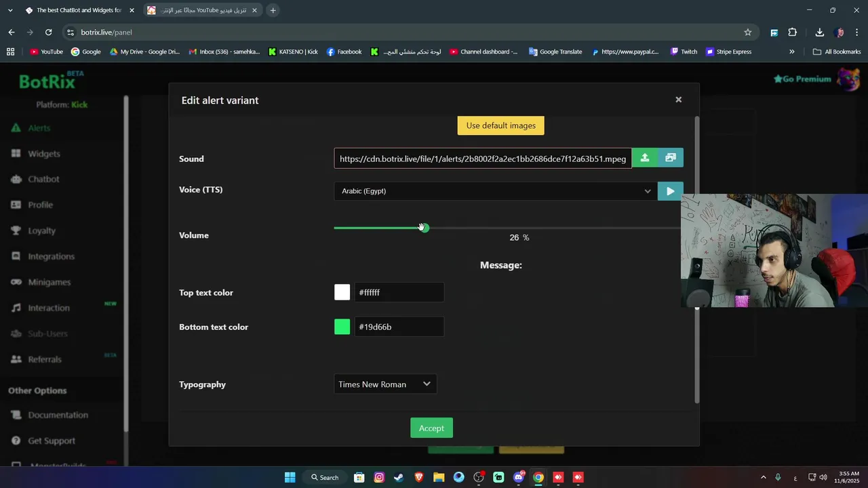
Task: Play the TTS voice preview
Action: pyautogui.click(x=671, y=191)
